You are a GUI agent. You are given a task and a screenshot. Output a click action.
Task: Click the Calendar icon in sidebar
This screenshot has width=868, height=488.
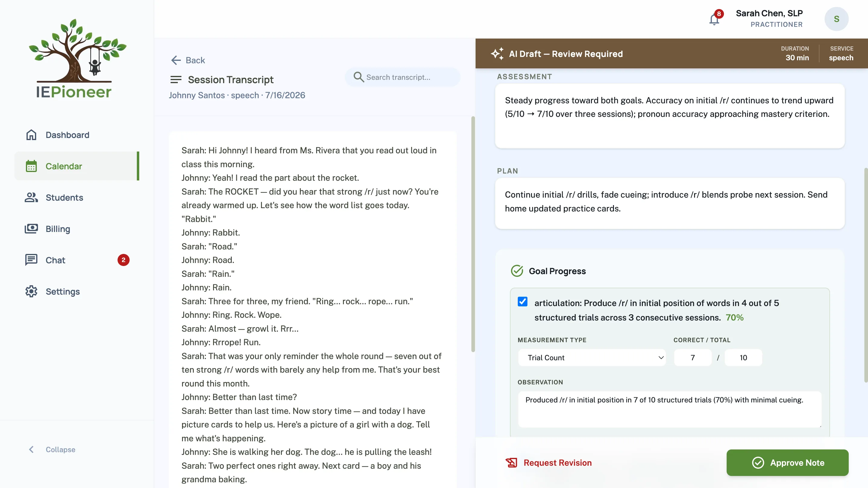click(x=31, y=166)
